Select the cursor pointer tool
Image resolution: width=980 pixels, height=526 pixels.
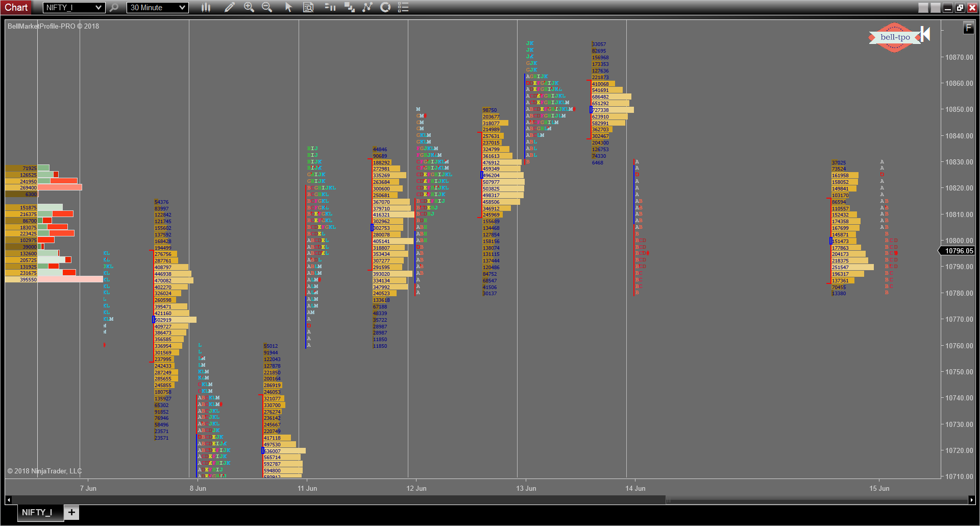pyautogui.click(x=288, y=8)
